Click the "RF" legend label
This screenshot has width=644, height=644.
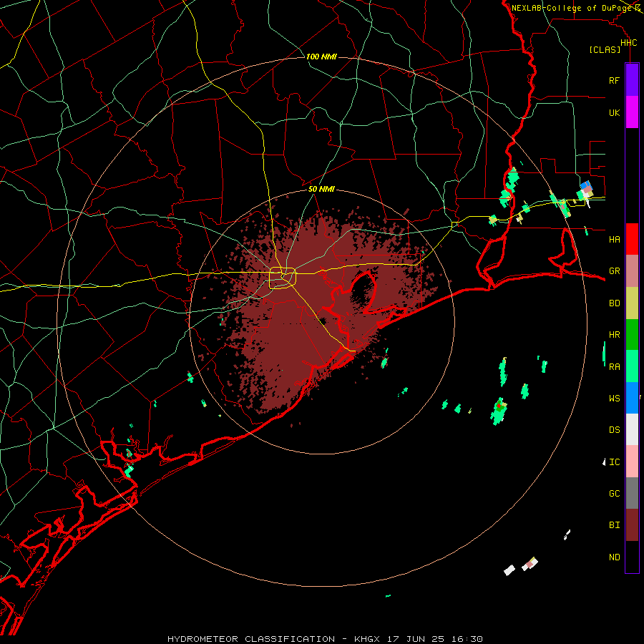[614, 80]
